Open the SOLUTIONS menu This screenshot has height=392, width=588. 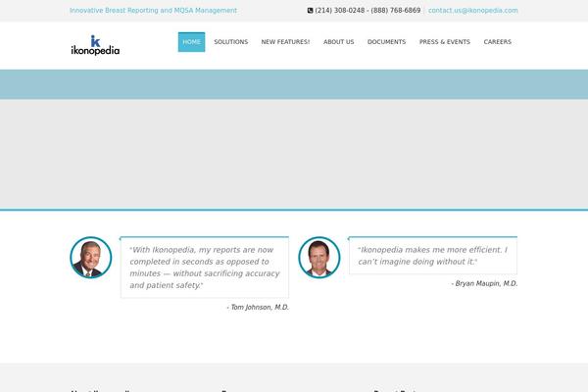pos(231,42)
